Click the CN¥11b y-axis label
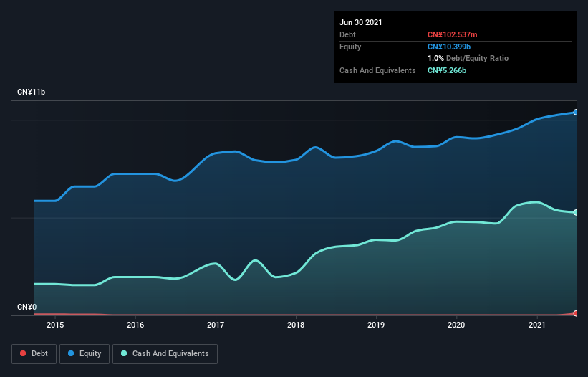Viewport: 588px width, 377px height. pos(31,92)
